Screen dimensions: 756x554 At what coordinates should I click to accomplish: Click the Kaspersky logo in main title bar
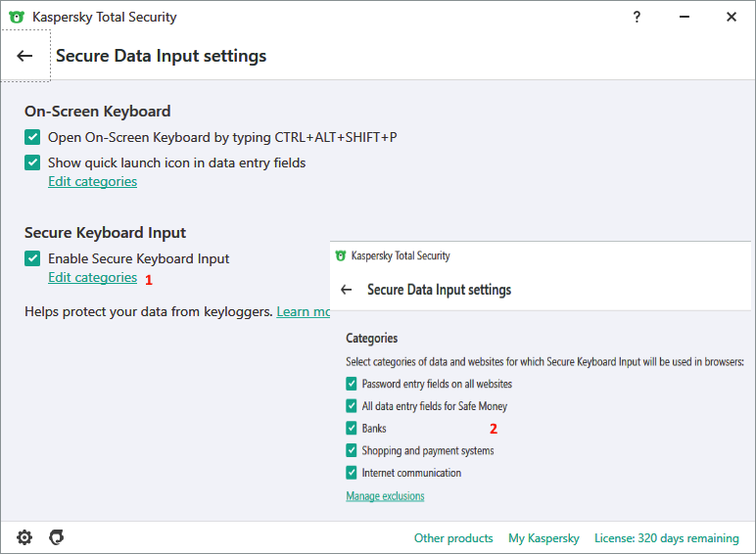[x=17, y=17]
